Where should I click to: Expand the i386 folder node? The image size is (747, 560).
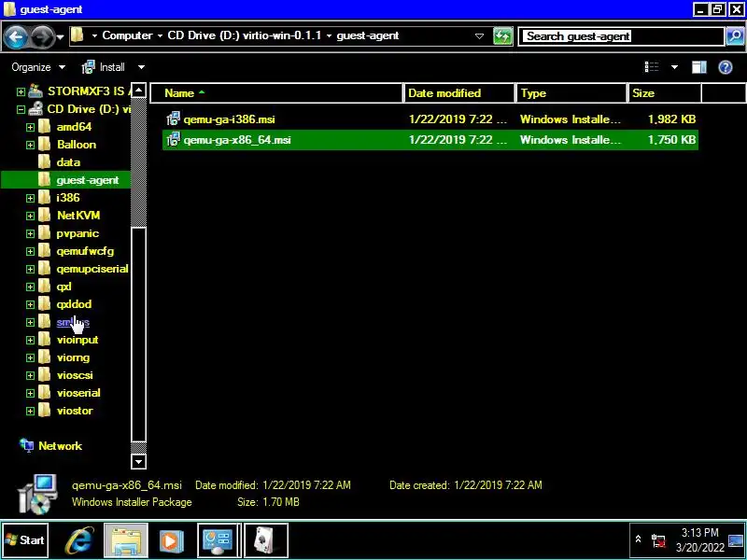click(x=30, y=198)
